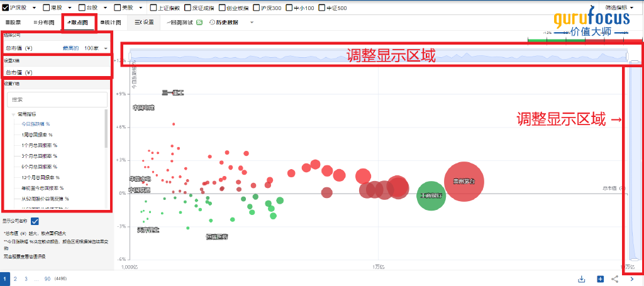Click the horizontal display range slider
Viewport: 644px width, 286px height.
(x=378, y=56)
